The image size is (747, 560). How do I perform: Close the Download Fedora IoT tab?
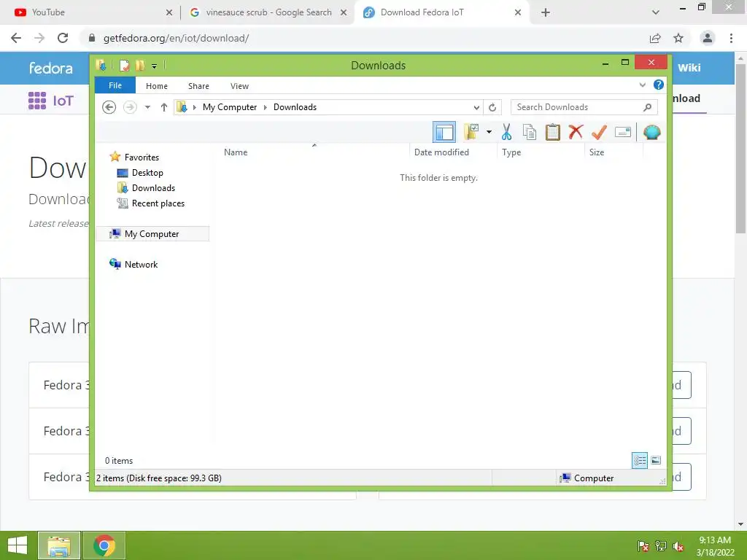click(x=518, y=12)
